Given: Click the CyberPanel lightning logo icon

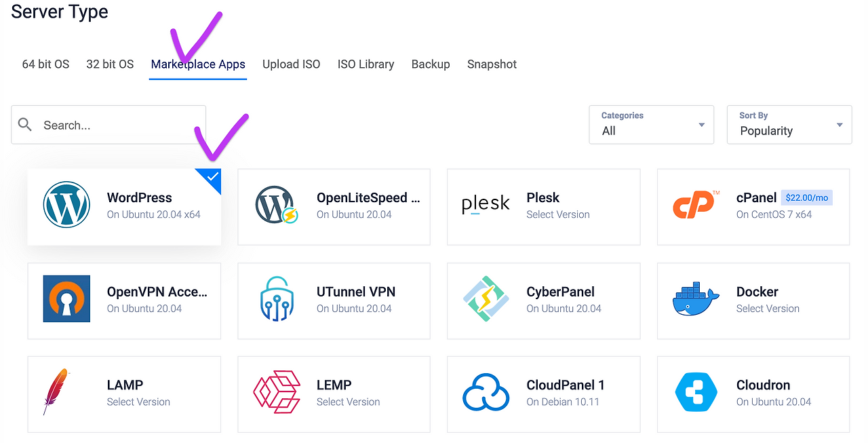Looking at the screenshot, I should tap(486, 298).
